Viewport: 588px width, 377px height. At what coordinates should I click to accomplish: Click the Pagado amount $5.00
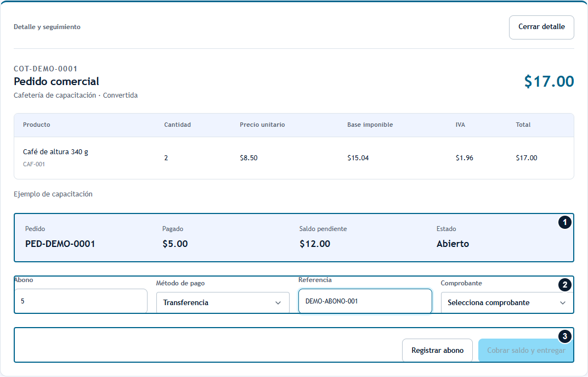pos(175,244)
